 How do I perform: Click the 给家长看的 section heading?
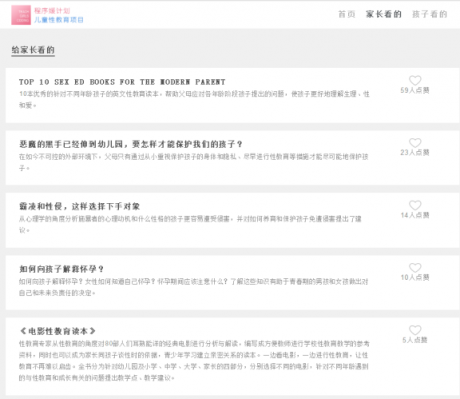(33, 50)
